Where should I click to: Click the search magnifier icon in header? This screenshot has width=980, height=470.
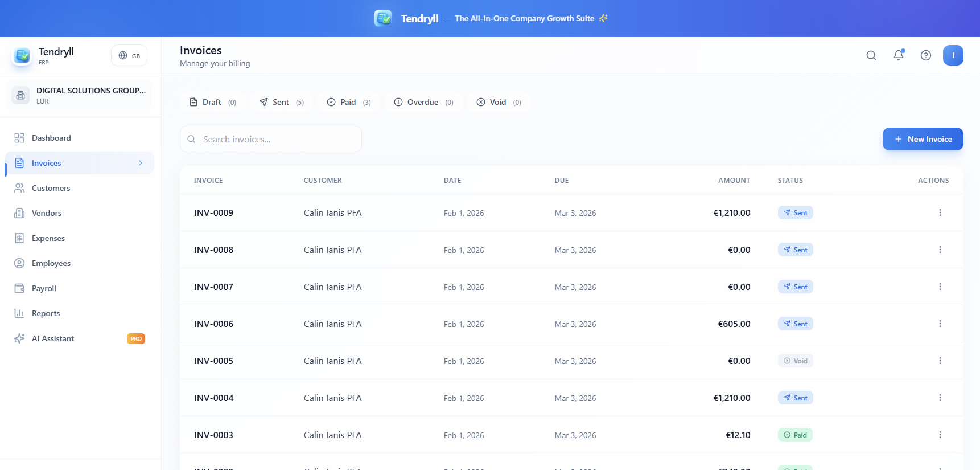[871, 55]
